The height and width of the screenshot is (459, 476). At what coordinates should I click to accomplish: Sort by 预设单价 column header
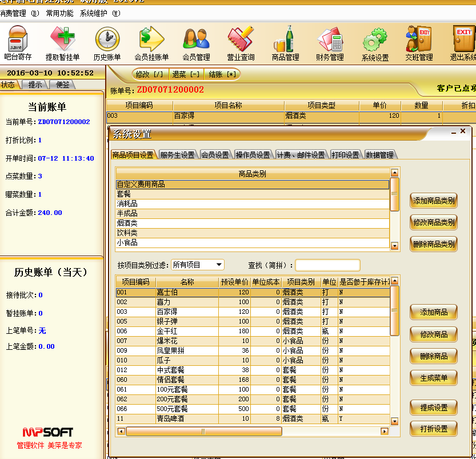pyautogui.click(x=234, y=282)
